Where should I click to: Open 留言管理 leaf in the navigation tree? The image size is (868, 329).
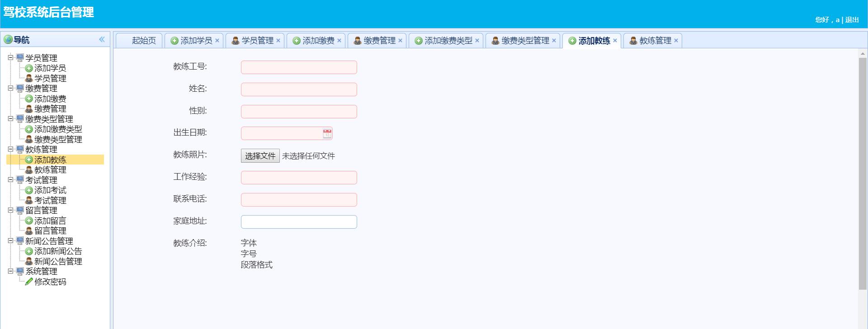(50, 231)
